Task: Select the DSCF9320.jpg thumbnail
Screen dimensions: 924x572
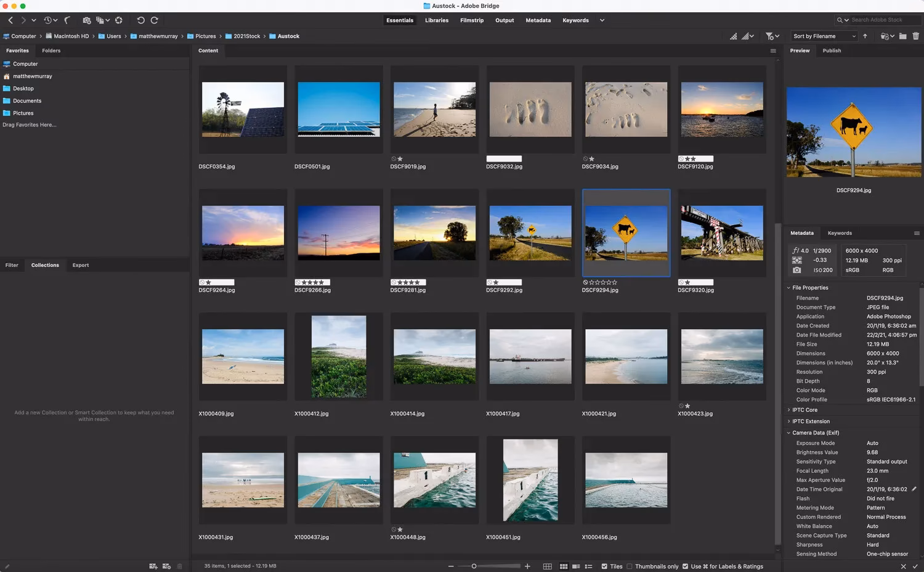Action: (721, 232)
